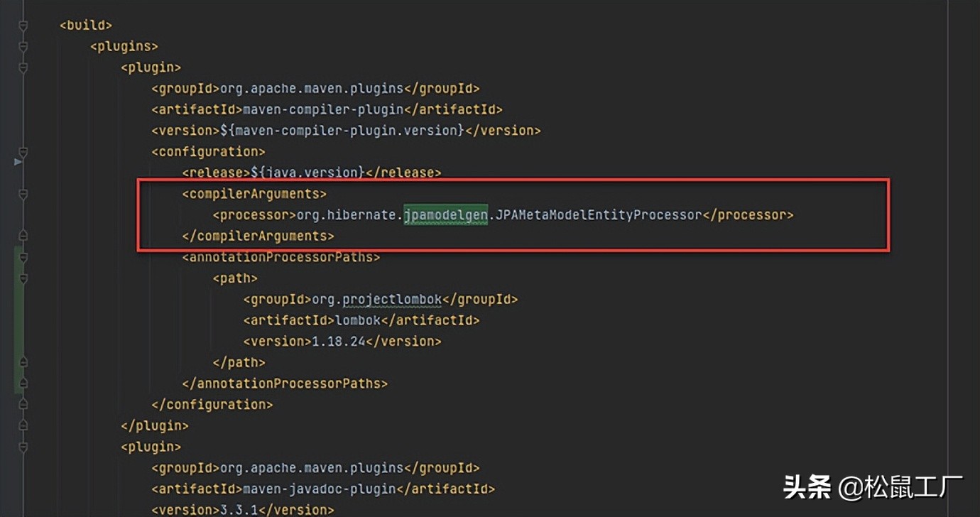Click the fold marker beside the second plugin tag
This screenshot has width=980, height=517.
[23, 446]
